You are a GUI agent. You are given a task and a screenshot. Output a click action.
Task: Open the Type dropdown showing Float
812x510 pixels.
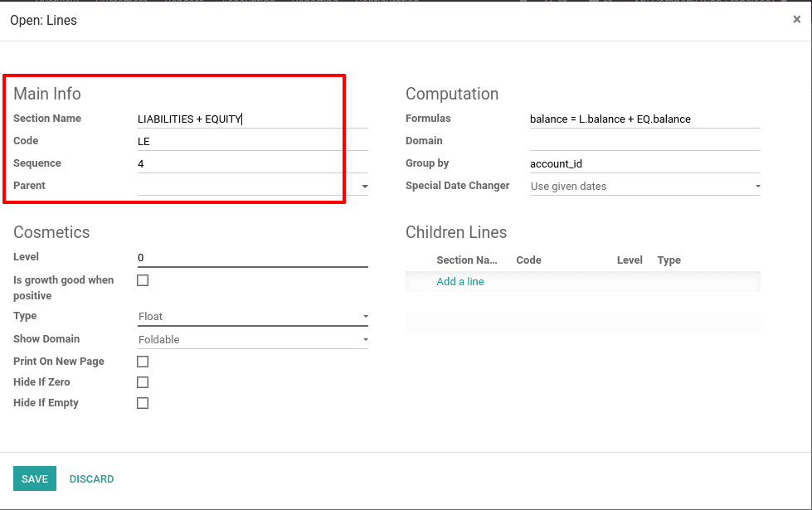coord(253,316)
